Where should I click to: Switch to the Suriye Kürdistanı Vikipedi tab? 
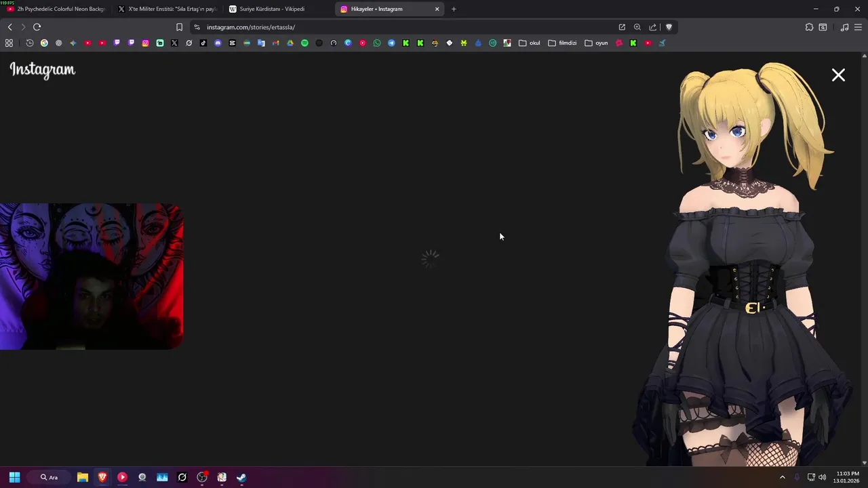coord(278,9)
